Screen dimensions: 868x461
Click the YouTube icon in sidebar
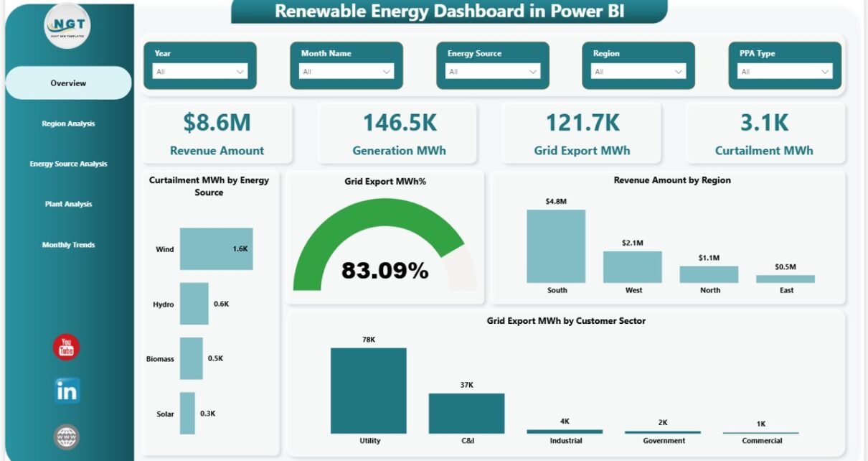(x=66, y=348)
